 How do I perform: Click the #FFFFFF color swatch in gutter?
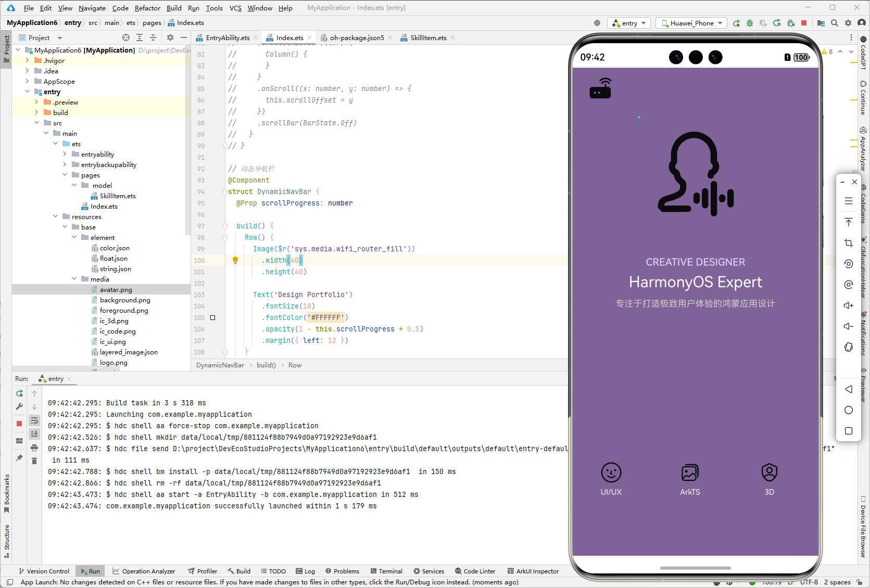pos(212,317)
